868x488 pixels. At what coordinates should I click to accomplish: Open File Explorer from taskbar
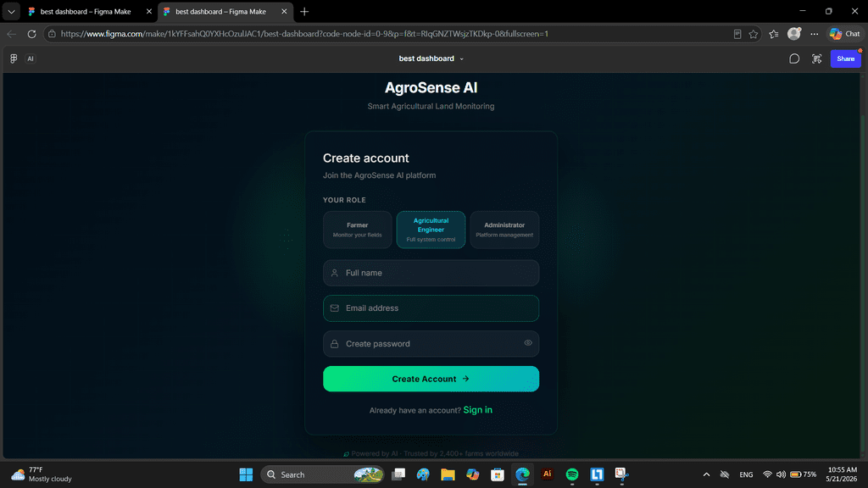[x=448, y=474]
